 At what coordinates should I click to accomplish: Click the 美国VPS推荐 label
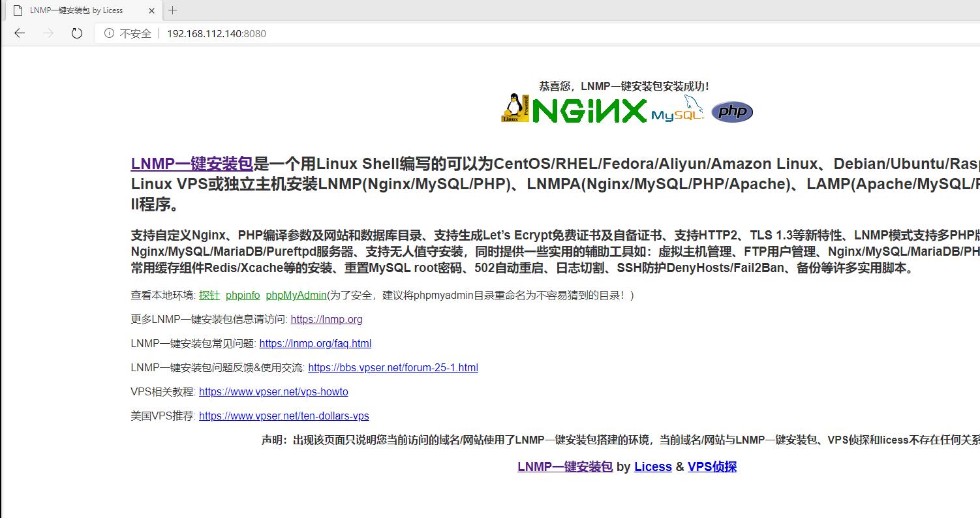pyautogui.click(x=163, y=416)
